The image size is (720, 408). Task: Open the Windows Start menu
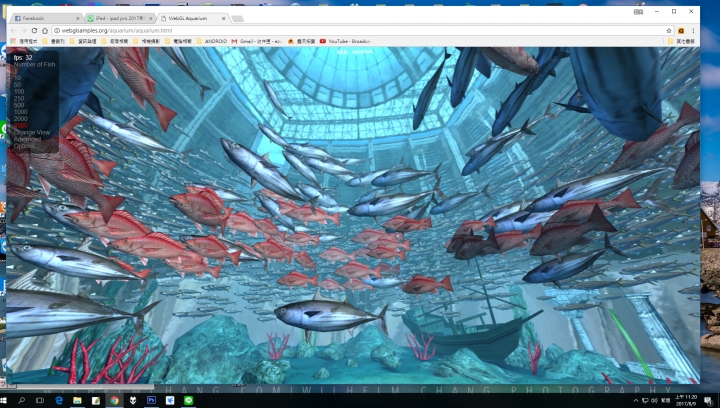tap(5, 400)
